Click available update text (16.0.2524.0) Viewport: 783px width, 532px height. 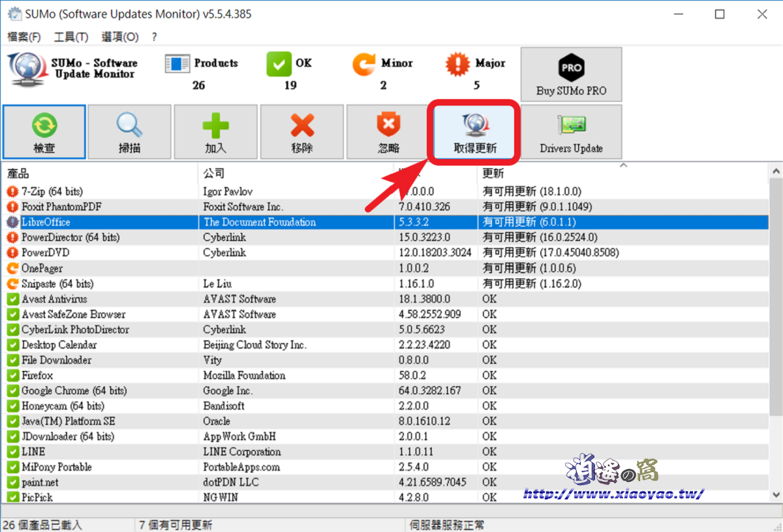pos(540,237)
